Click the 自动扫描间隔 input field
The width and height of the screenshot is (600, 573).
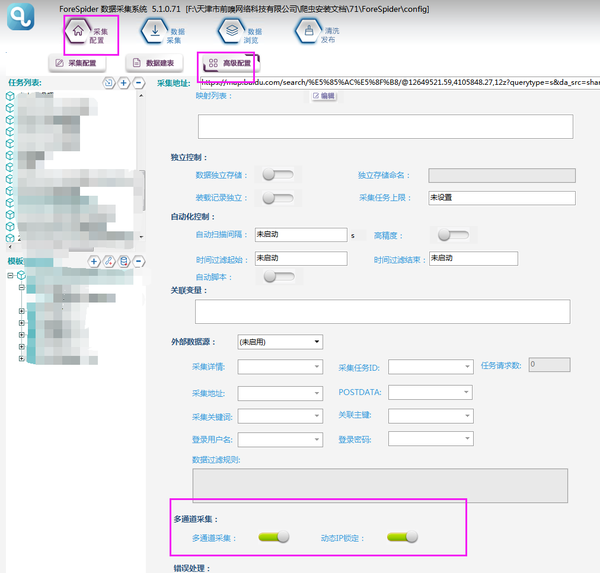pyautogui.click(x=301, y=235)
